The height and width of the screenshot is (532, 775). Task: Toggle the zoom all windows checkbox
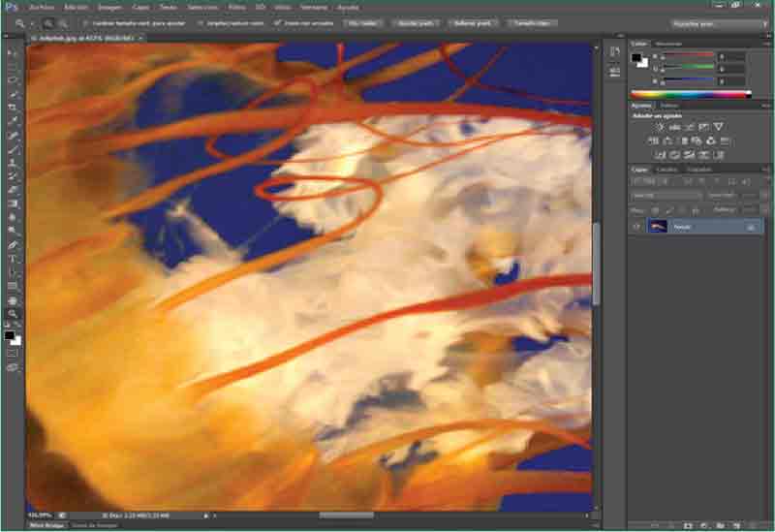tap(200, 22)
